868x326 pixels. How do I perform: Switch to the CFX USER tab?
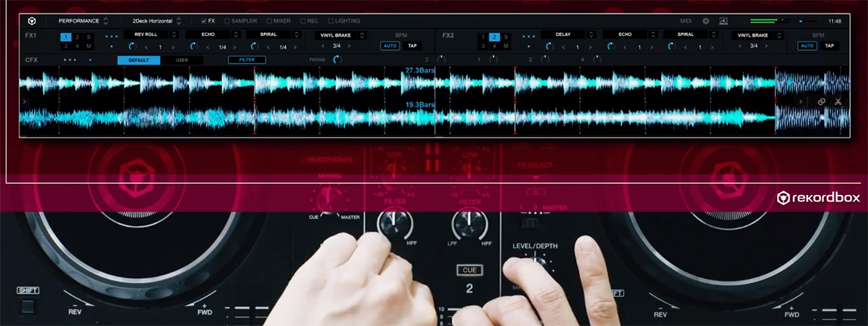182,60
